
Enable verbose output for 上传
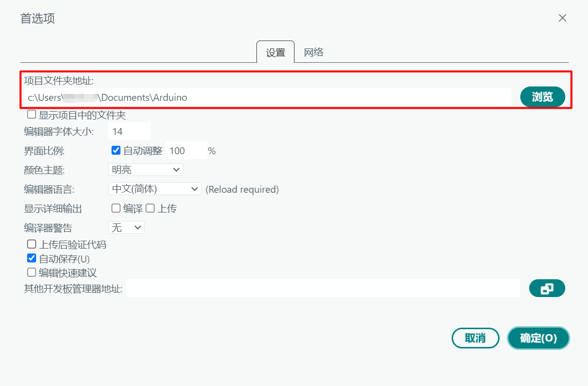[150, 208]
